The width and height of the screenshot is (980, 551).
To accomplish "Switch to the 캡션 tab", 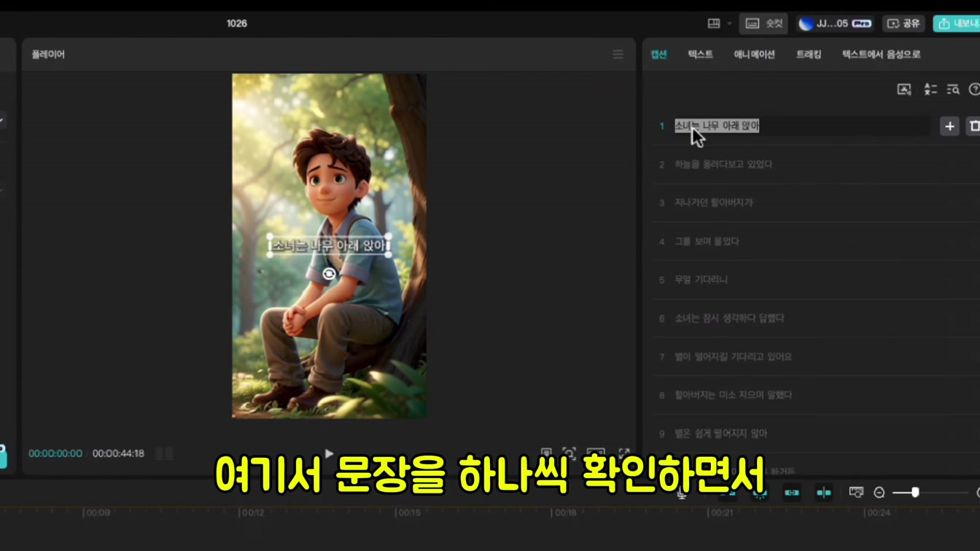I will pyautogui.click(x=658, y=54).
